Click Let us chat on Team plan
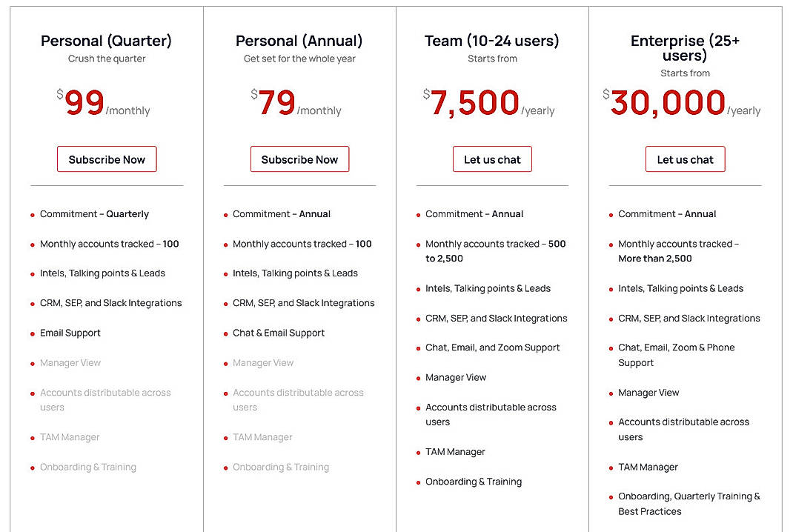The image size is (793, 532). pyautogui.click(x=492, y=159)
